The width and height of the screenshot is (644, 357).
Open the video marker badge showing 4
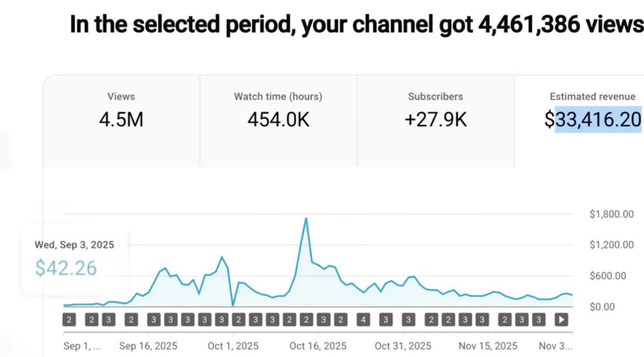[x=364, y=320]
